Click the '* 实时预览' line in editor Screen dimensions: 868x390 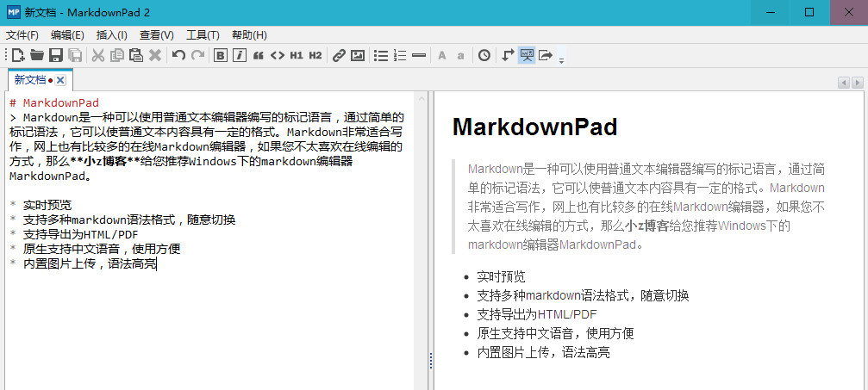[x=41, y=205]
